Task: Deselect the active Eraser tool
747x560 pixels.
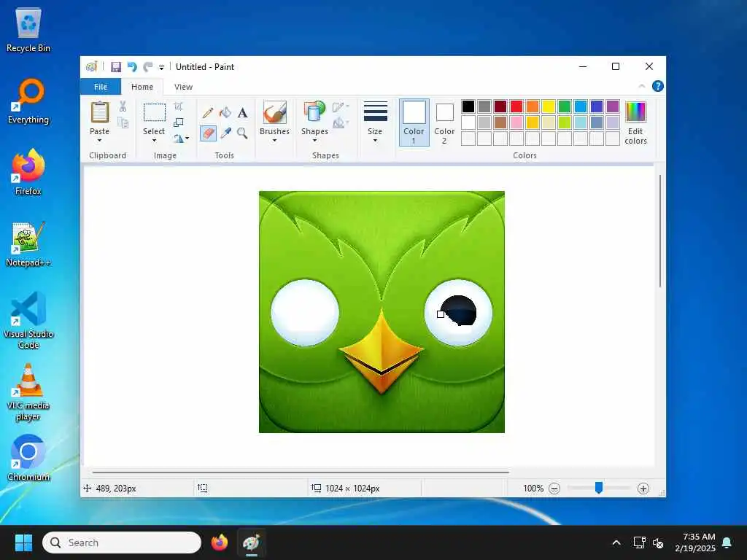Action: click(x=208, y=133)
